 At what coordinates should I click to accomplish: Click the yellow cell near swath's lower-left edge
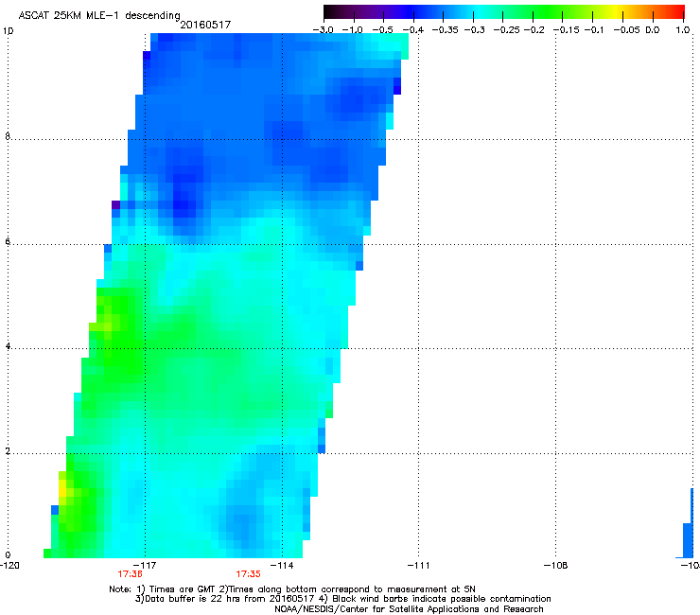click(62, 488)
